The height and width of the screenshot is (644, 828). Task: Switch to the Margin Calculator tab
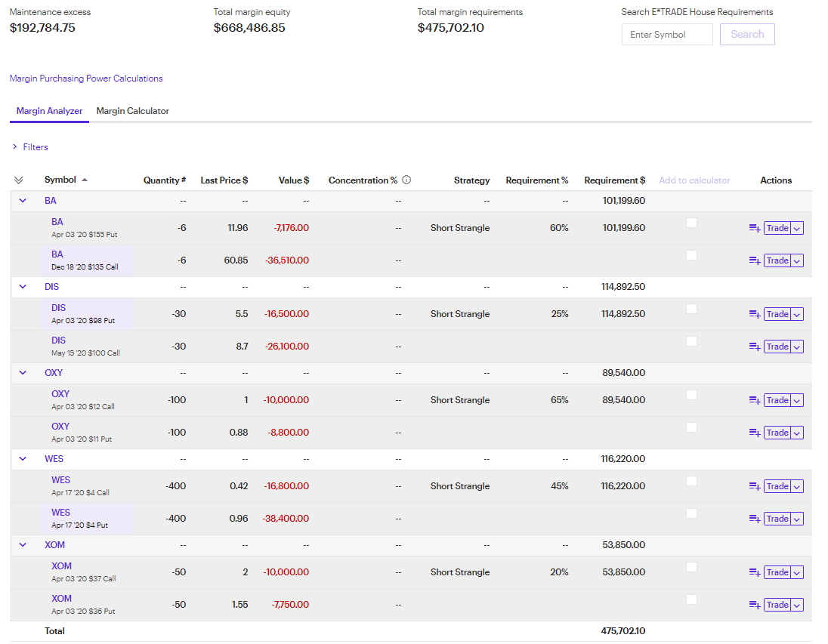[x=132, y=111]
